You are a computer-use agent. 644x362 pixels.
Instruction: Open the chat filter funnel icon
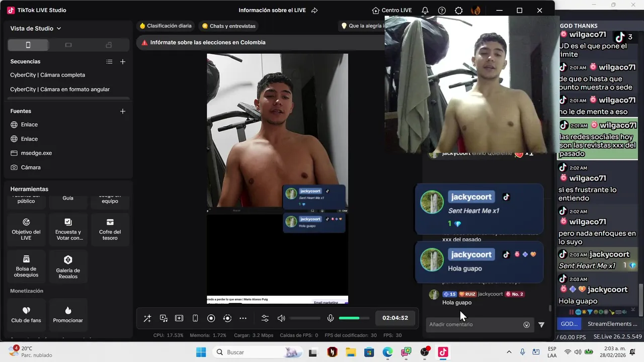[x=541, y=325]
